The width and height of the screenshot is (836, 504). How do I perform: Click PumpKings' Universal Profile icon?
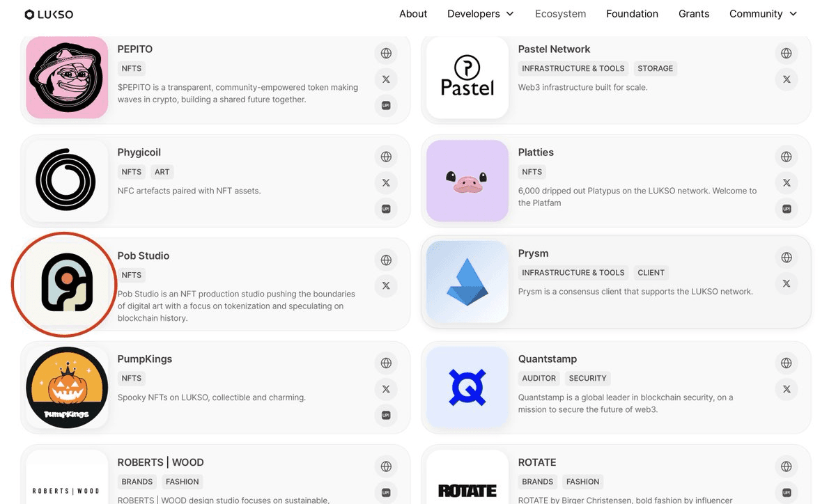point(386,415)
